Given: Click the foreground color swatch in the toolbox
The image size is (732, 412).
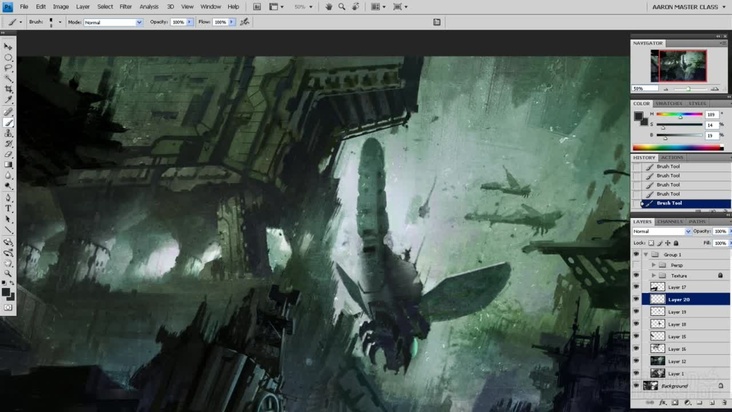Looking at the screenshot, I should tap(6, 292).
